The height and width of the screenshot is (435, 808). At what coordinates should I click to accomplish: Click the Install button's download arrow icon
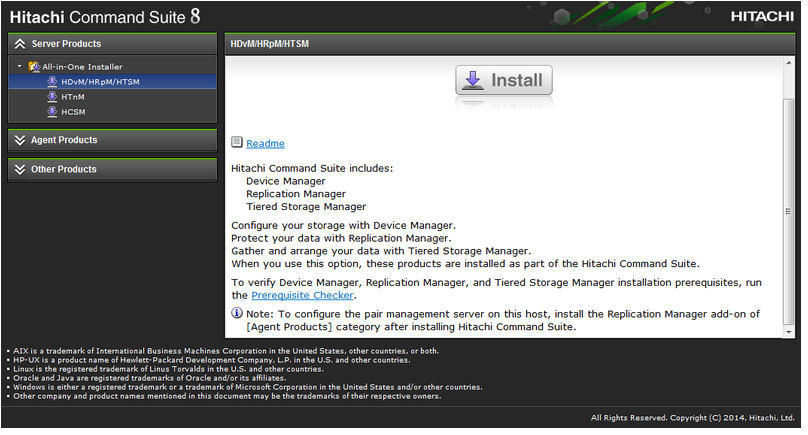(473, 80)
